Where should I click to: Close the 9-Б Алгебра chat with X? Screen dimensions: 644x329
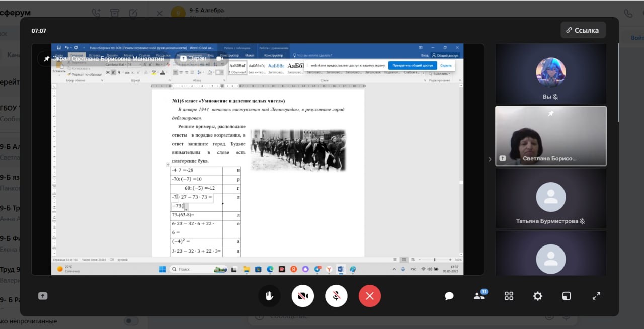click(159, 13)
